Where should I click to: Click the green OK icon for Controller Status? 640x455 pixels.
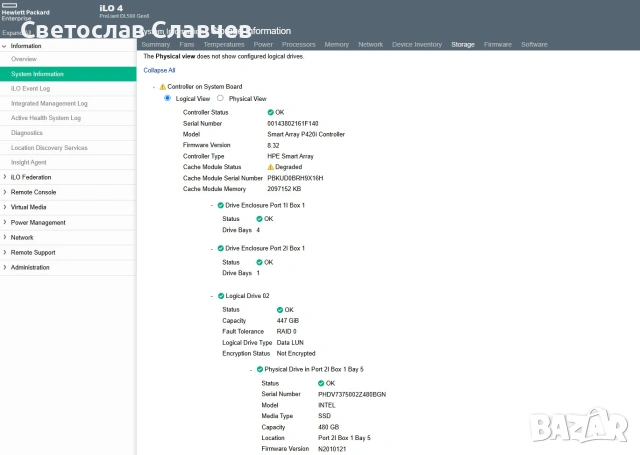[x=270, y=112]
